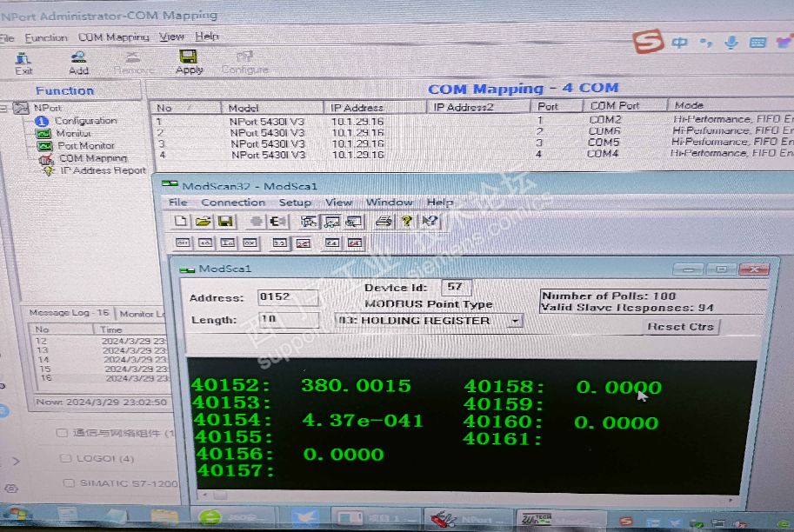Click the Sogou S input method icon
Viewport: 794px width, 532px height.
pyautogui.click(x=648, y=41)
